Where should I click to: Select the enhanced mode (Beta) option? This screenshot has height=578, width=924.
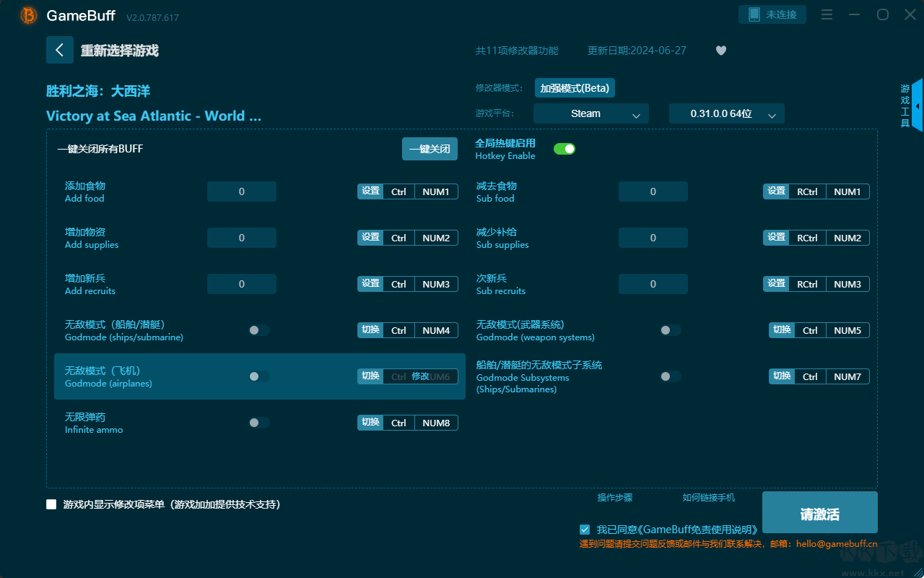point(575,88)
